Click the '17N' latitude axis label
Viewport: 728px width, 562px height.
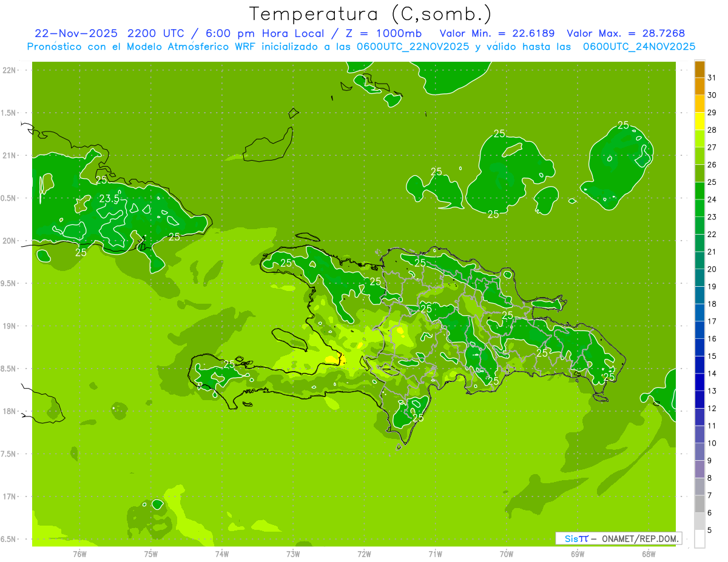click(x=8, y=497)
